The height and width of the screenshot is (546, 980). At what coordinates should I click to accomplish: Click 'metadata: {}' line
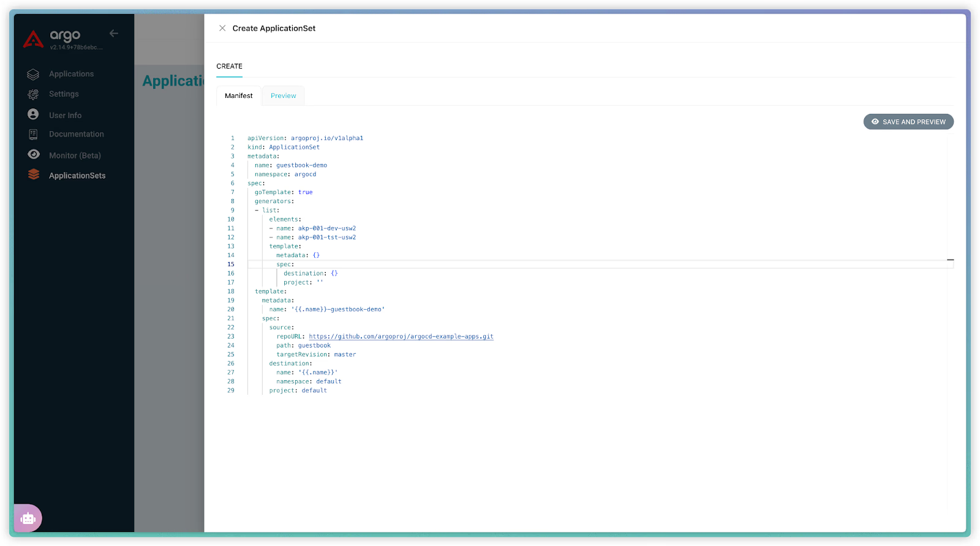298,255
